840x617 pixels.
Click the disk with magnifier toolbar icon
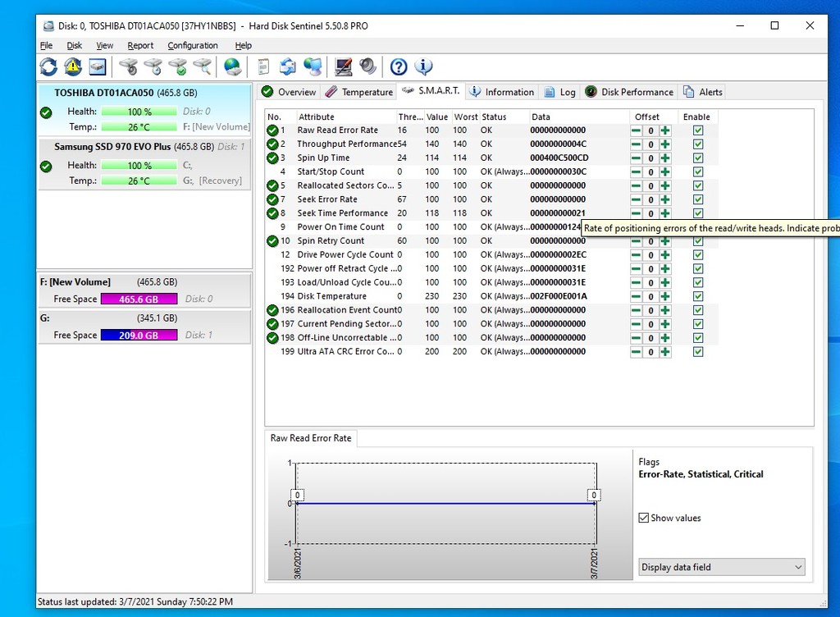[203, 67]
